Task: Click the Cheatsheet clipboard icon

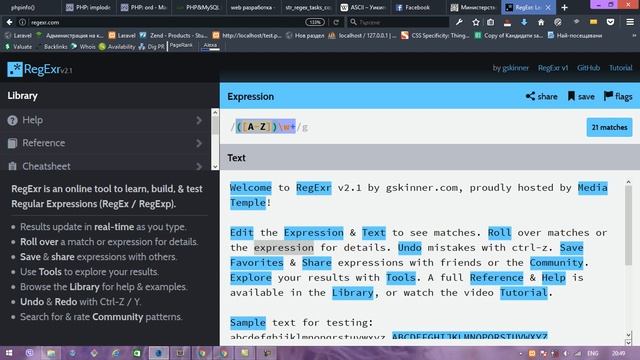Action: coord(13,166)
